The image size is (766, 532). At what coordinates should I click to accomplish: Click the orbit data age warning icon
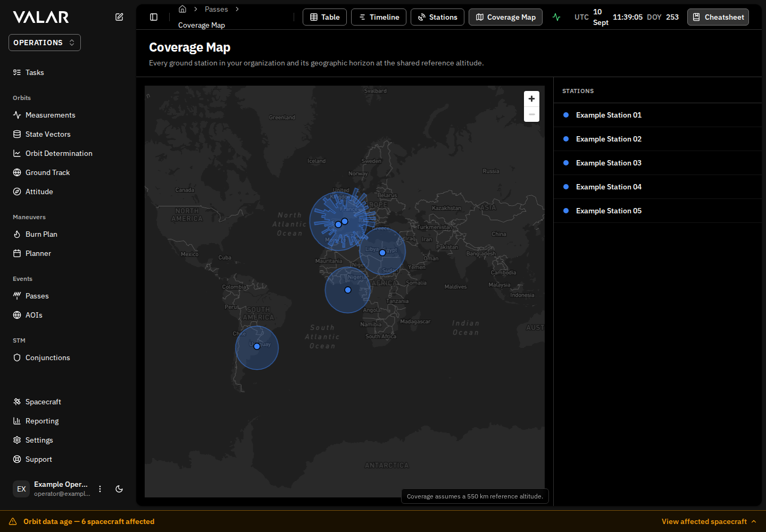pyautogui.click(x=13, y=521)
